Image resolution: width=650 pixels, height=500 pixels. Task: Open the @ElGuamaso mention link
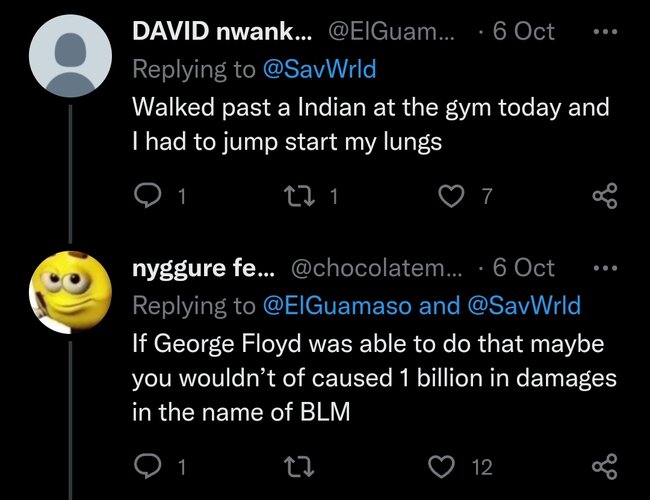[x=337, y=305]
